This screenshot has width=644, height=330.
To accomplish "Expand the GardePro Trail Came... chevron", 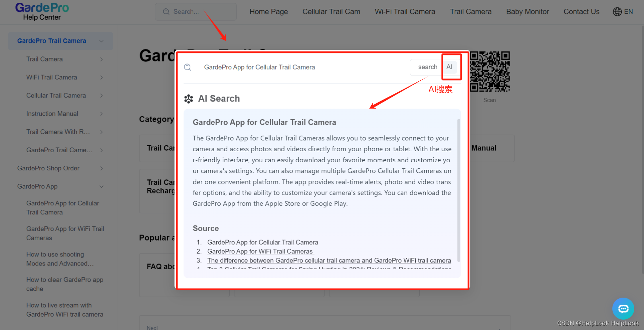I will pos(101,150).
